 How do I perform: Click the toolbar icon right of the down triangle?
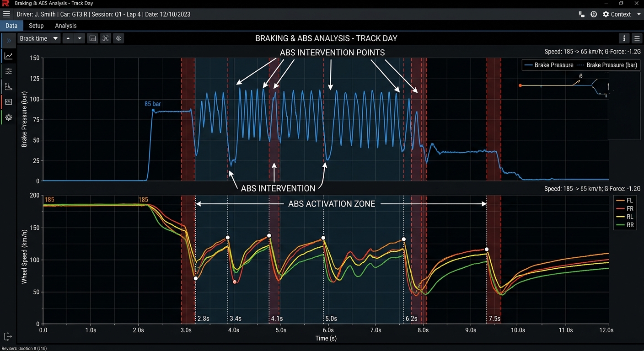point(93,38)
